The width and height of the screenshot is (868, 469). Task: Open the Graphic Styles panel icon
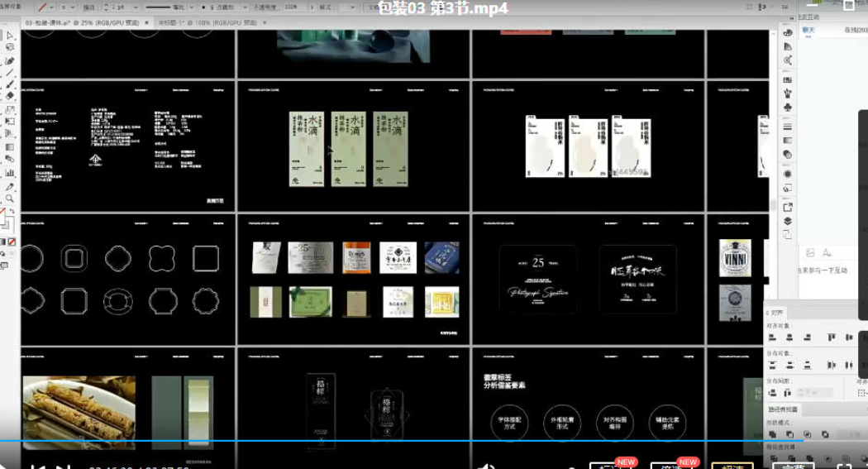(x=788, y=189)
